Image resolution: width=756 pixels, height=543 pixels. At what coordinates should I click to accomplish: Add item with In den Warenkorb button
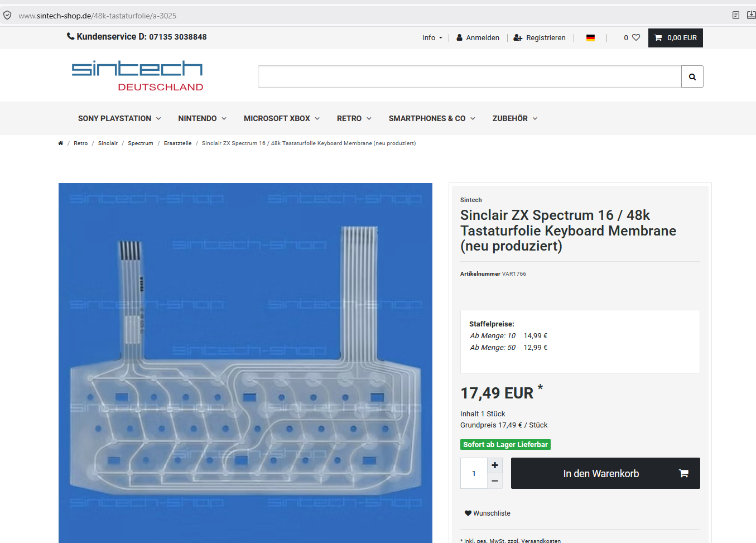click(605, 473)
